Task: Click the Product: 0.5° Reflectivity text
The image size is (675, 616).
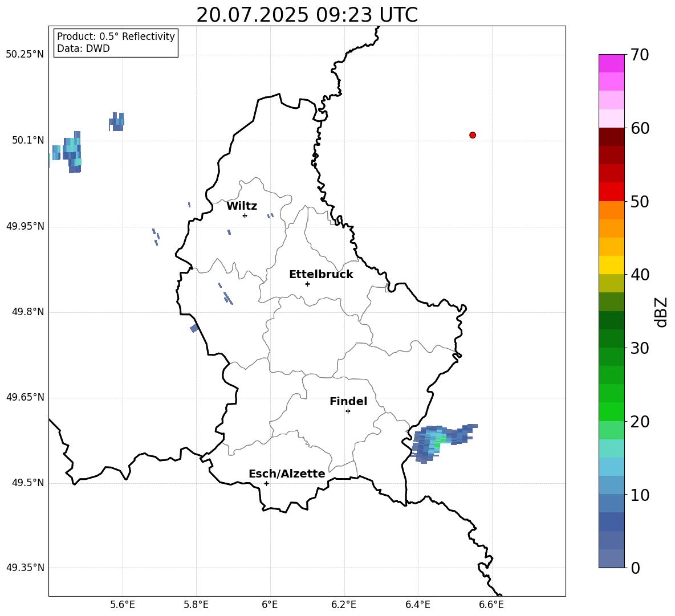Action: tap(116, 36)
